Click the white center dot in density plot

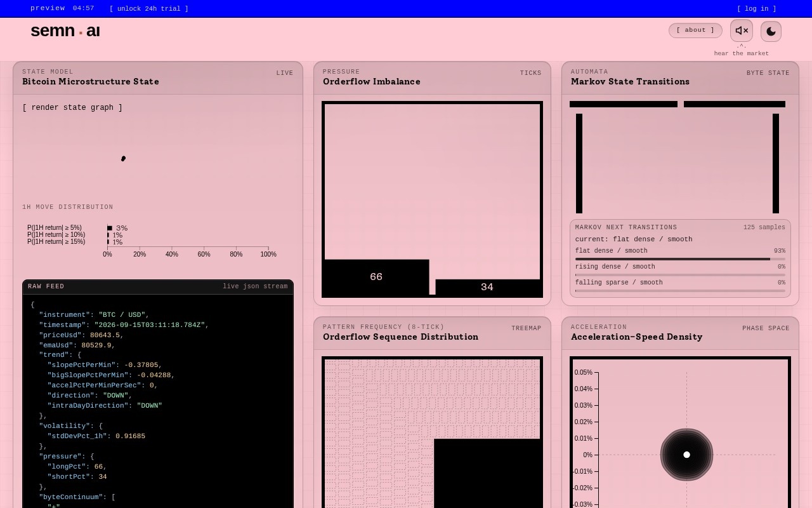click(x=686, y=455)
